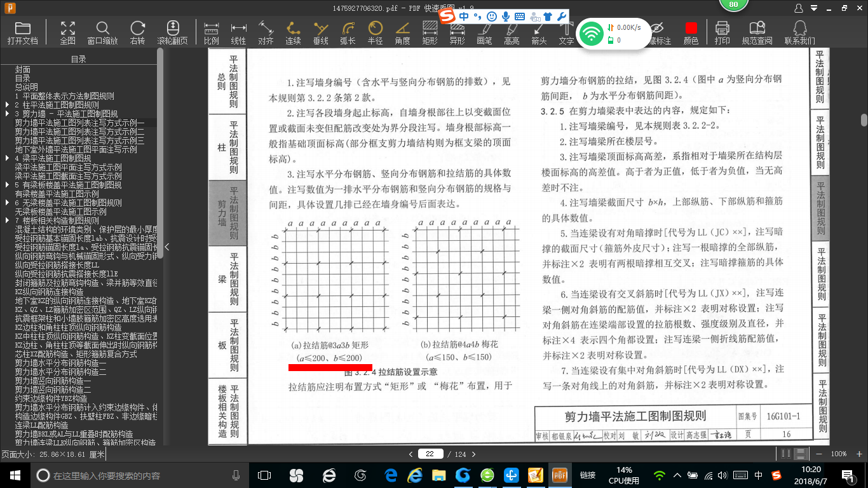Select the 半径 radius tool
The height and width of the screenshot is (488, 868).
point(375,32)
